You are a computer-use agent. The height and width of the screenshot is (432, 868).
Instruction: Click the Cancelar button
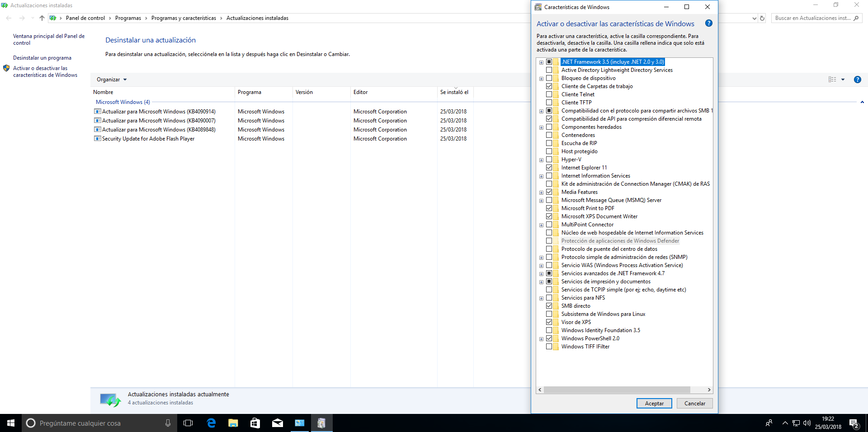point(695,404)
